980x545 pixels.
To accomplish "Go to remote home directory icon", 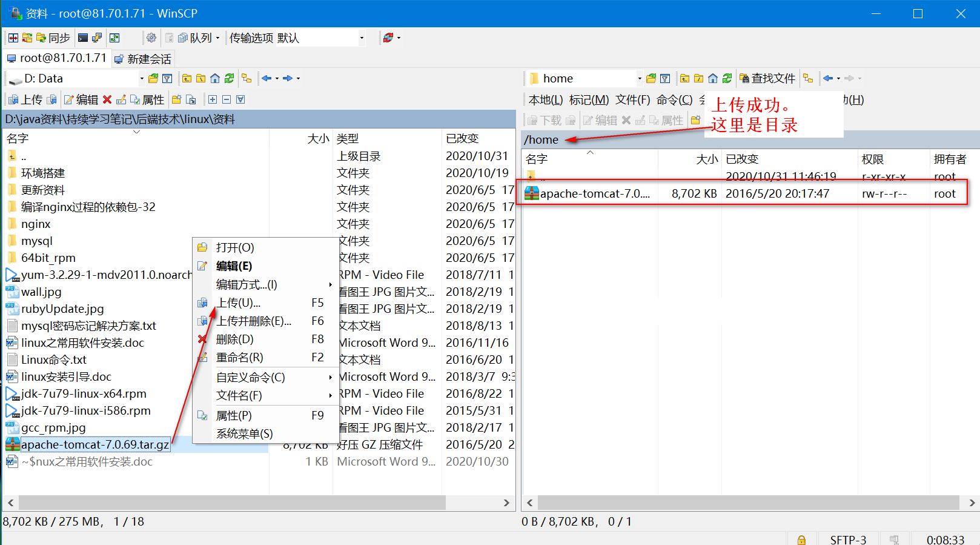I will (x=713, y=78).
